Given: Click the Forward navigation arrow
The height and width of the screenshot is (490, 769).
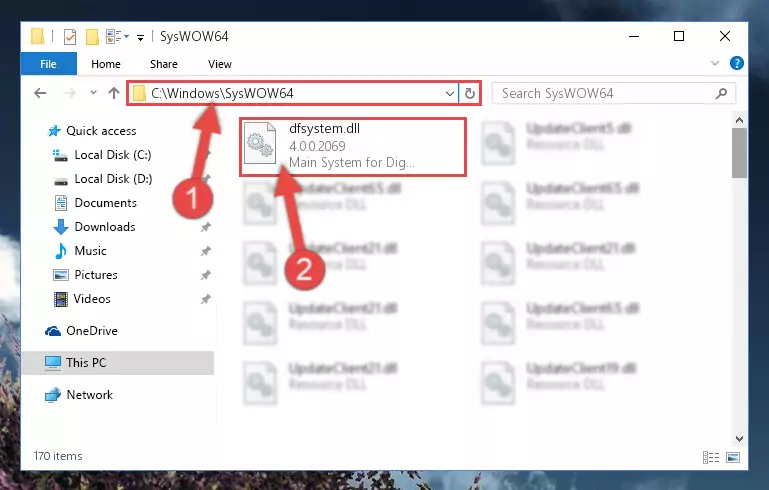Looking at the screenshot, I should point(69,93).
